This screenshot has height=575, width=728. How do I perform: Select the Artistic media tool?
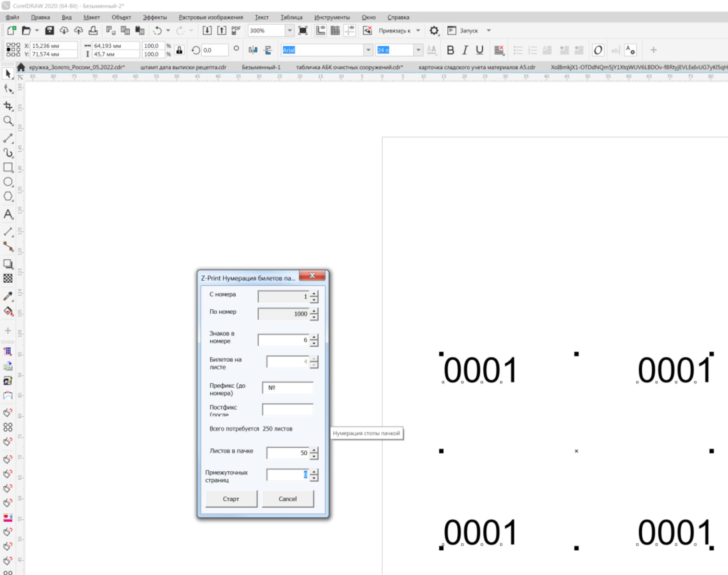tap(8, 153)
